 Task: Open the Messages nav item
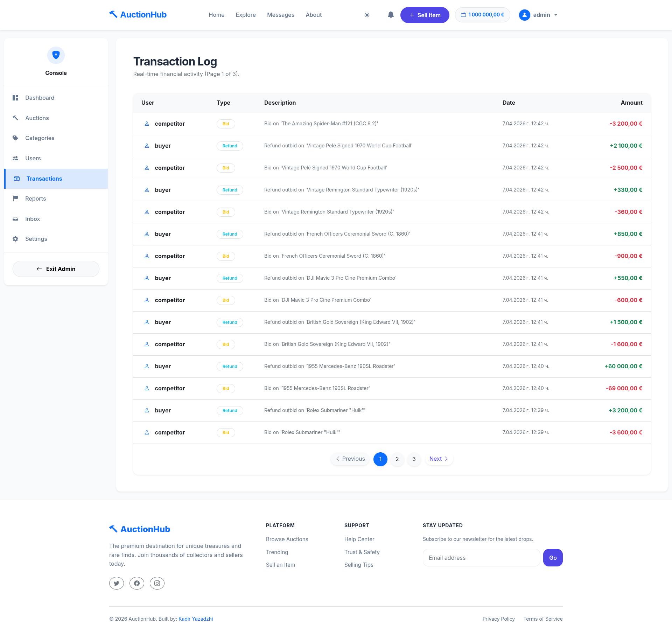click(281, 15)
